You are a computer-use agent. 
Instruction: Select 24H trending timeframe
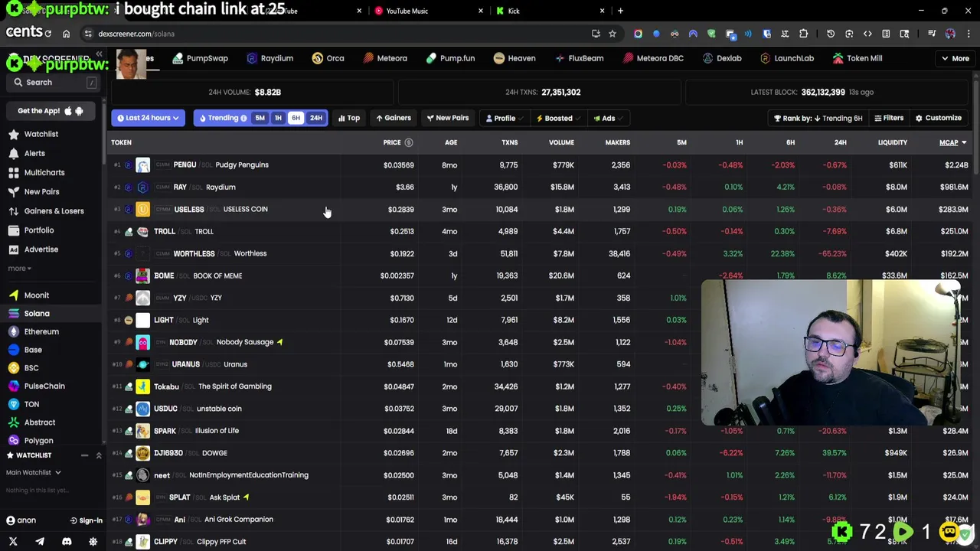(x=315, y=118)
